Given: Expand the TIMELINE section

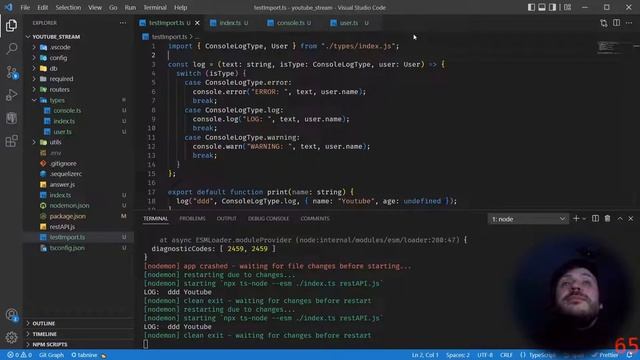Looking at the screenshot, I should tap(44, 334).
